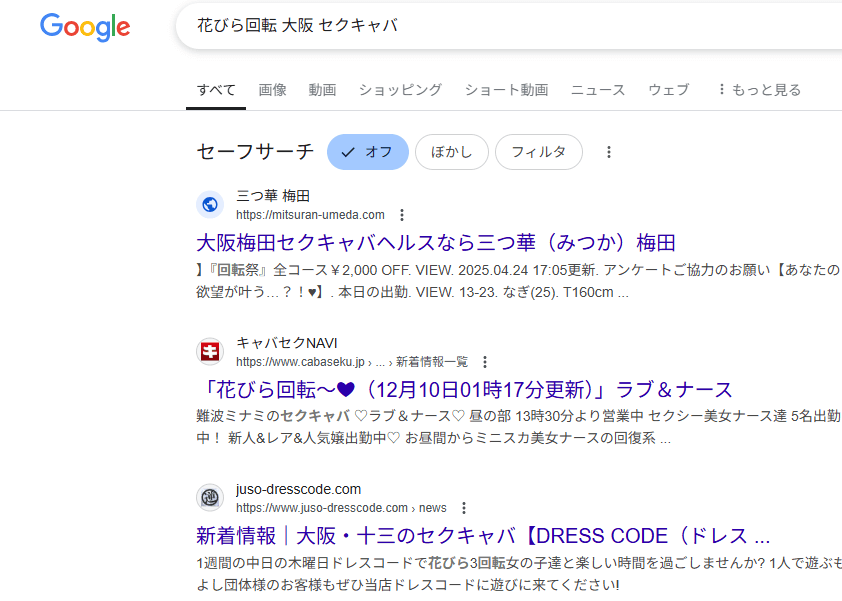Open the 新着情報 大阪・十三のセクキャバ result link
The width and height of the screenshot is (842, 601).
[483, 534]
